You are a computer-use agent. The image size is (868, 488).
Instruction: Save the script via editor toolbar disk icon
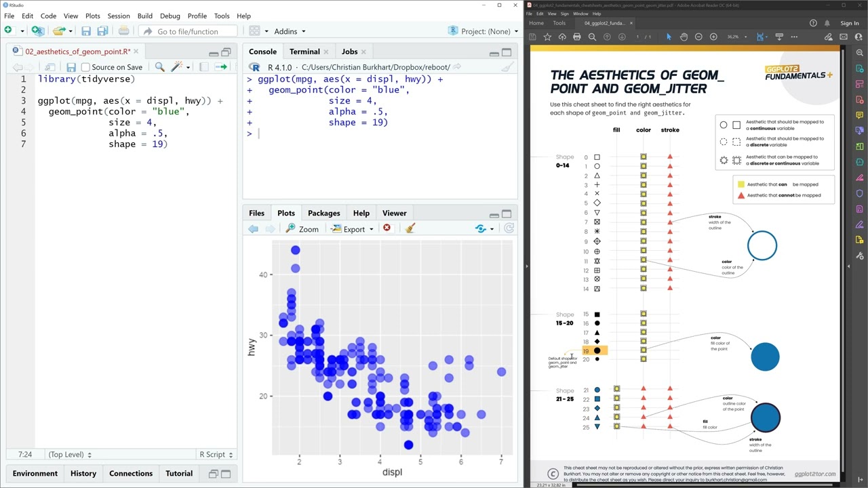[x=71, y=66]
